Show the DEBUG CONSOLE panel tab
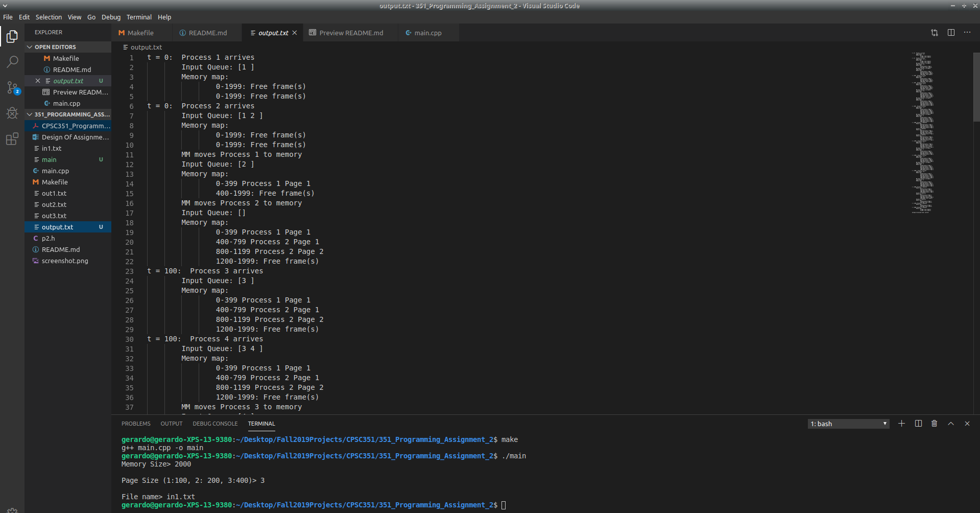This screenshot has height=513, width=980. 215,424
